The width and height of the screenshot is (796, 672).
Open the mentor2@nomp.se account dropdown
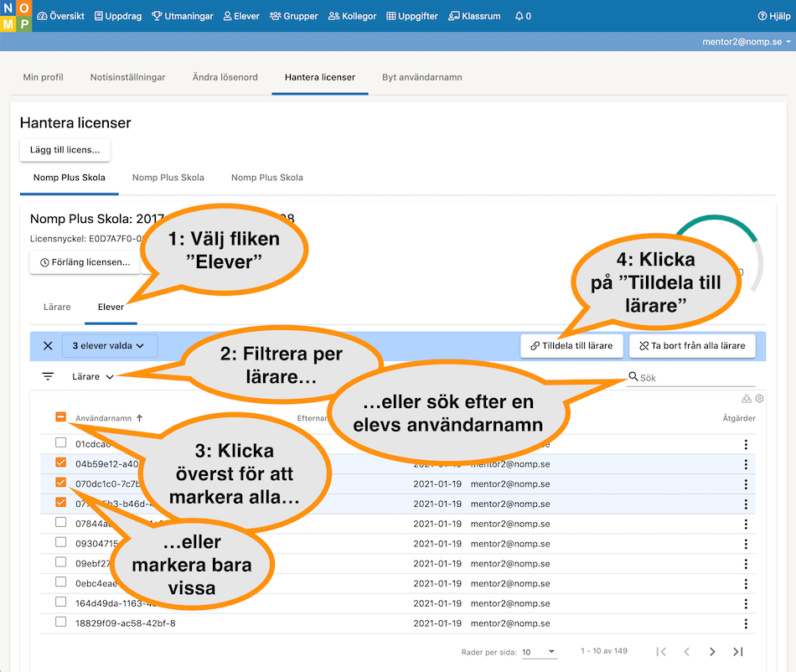click(747, 42)
